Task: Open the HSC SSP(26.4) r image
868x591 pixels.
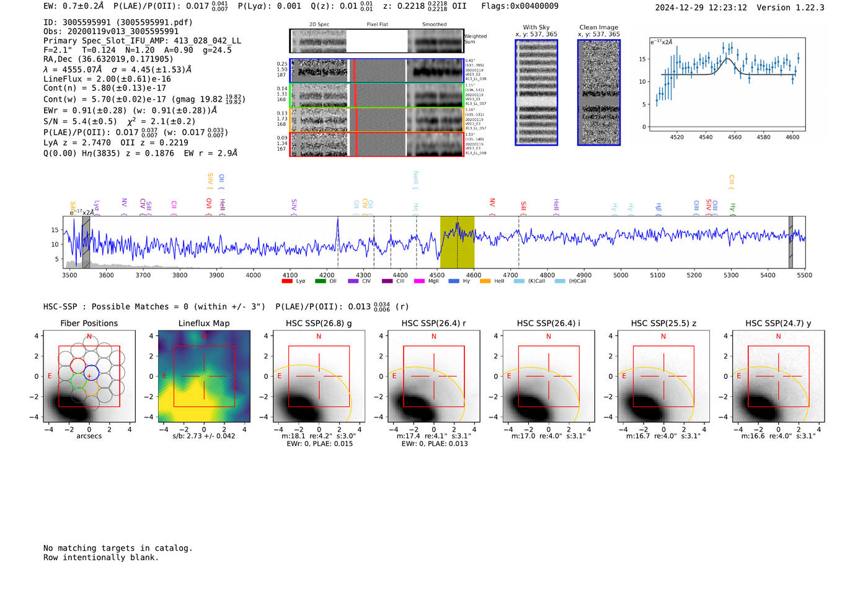Action: click(x=433, y=376)
